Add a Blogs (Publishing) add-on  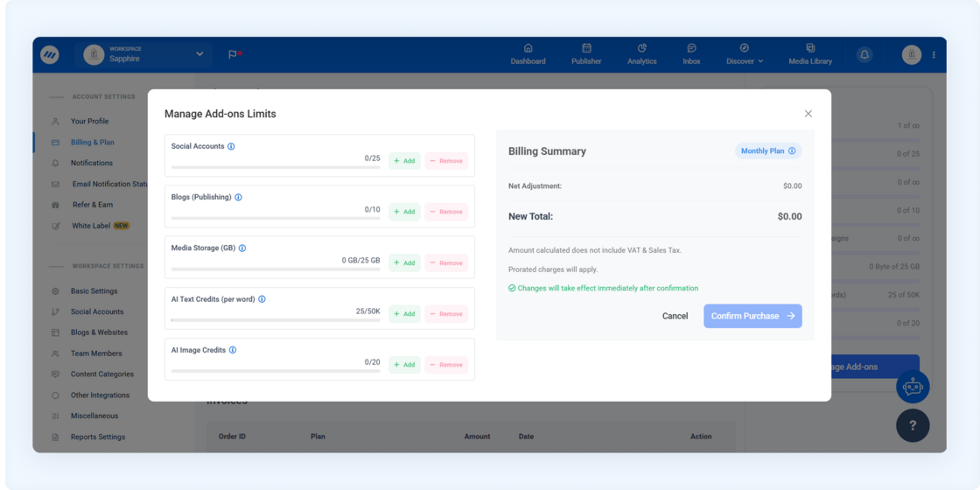coord(404,212)
